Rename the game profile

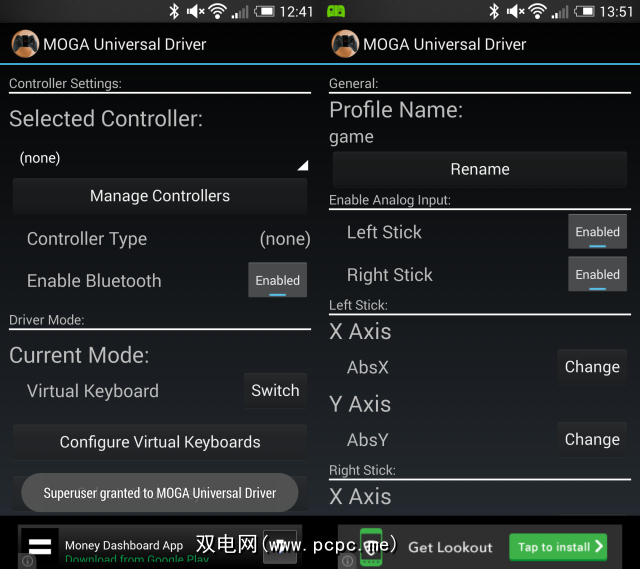point(480,169)
